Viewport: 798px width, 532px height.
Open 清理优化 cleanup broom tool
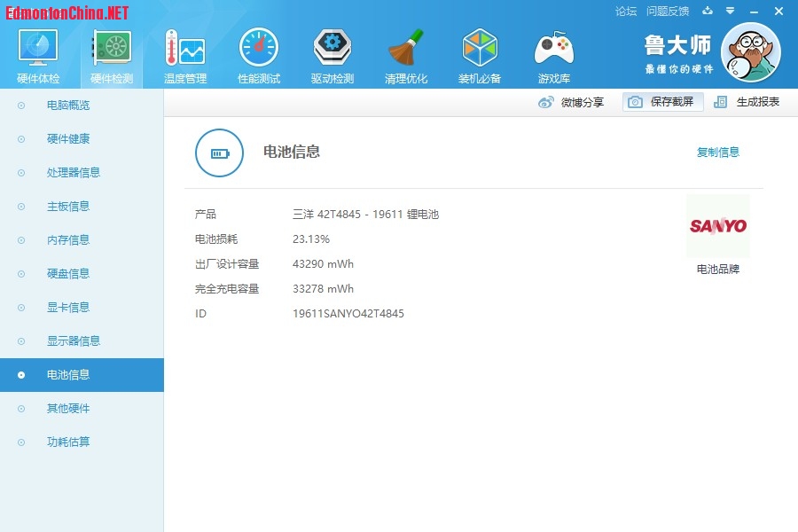[405, 56]
